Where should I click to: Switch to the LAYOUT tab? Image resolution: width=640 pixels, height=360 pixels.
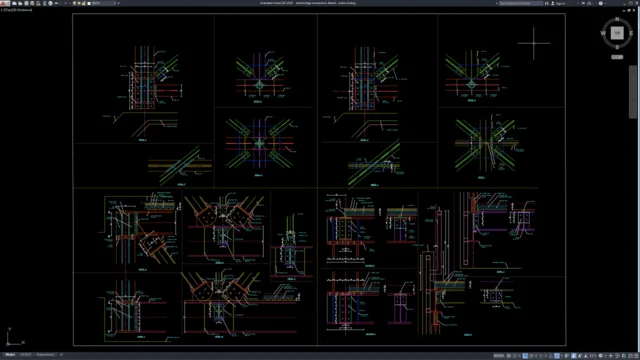click(26, 355)
